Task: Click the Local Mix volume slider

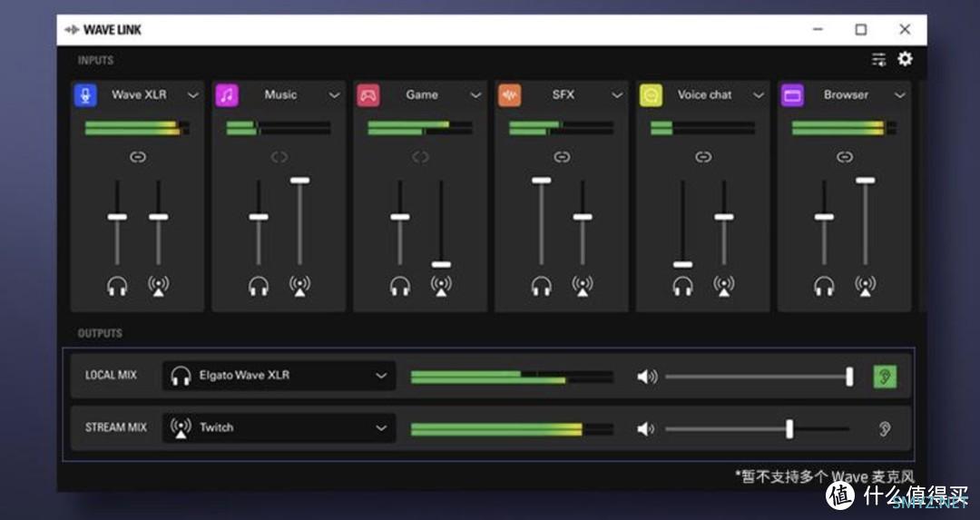Action: click(x=759, y=377)
